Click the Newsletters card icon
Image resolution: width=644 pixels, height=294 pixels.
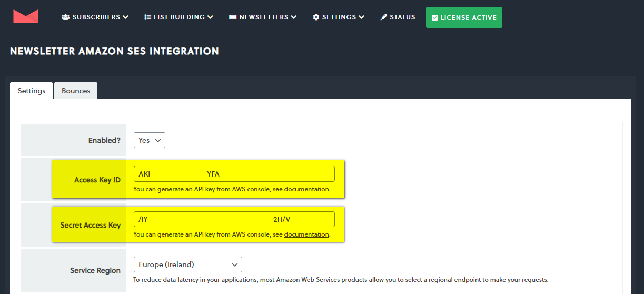point(233,17)
